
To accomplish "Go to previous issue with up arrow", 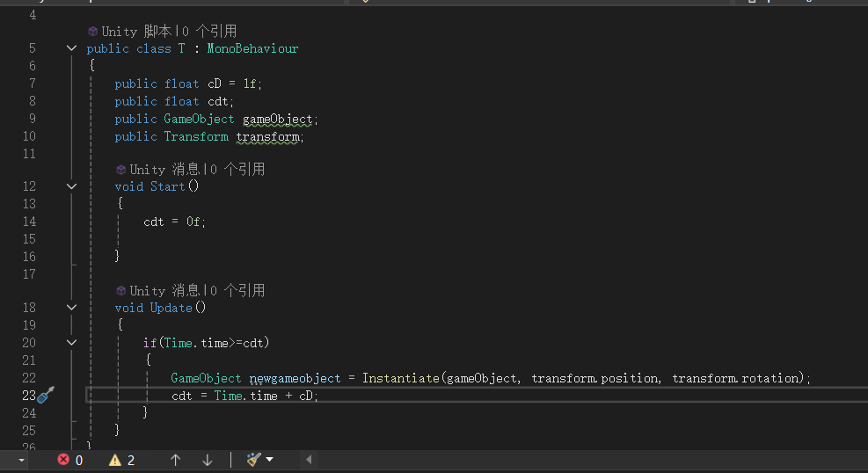I will [x=176, y=460].
